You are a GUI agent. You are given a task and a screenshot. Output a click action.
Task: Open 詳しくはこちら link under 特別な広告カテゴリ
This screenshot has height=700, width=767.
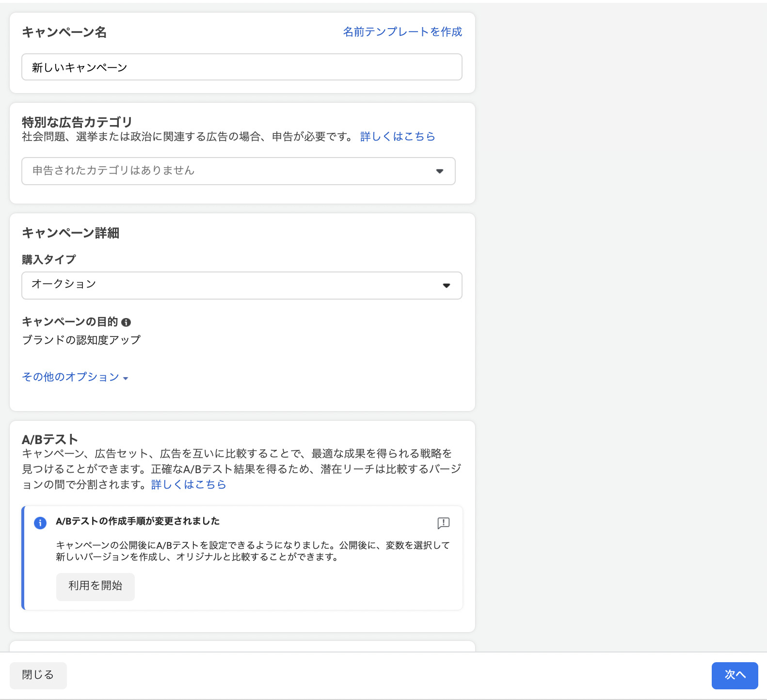[398, 137]
